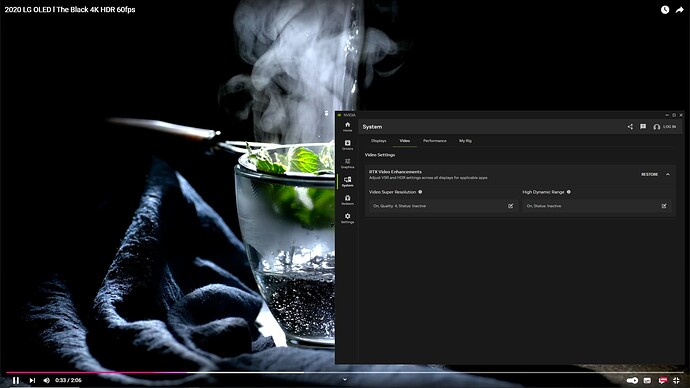Screen dimensions: 690x388
Task: Open Home in the NVIDIA app sidebar
Action: pyautogui.click(x=347, y=127)
